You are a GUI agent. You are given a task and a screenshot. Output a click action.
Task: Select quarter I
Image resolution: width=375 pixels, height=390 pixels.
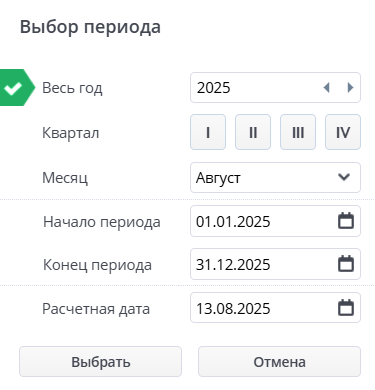coord(208,132)
